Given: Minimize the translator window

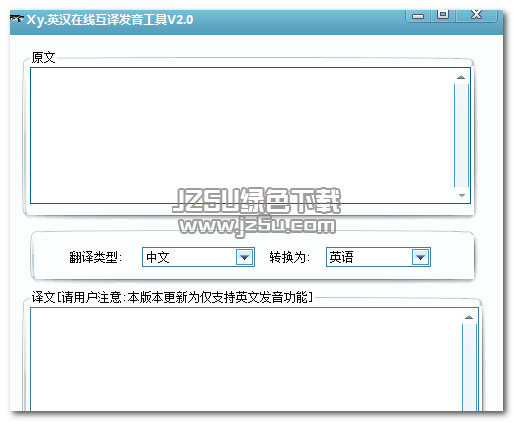Looking at the screenshot, I should point(418,15).
